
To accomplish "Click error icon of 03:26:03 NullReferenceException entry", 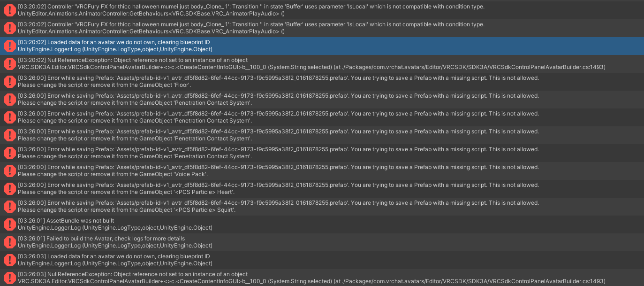I will point(9,278).
